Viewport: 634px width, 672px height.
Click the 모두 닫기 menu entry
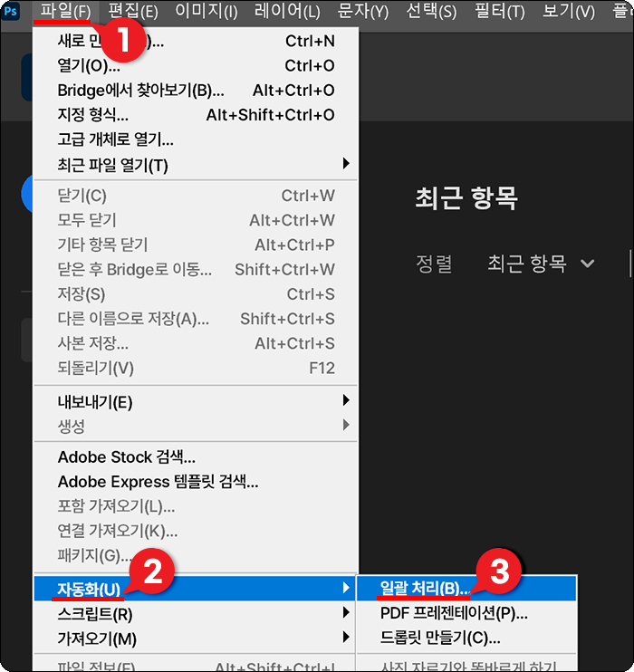[x=196, y=220]
